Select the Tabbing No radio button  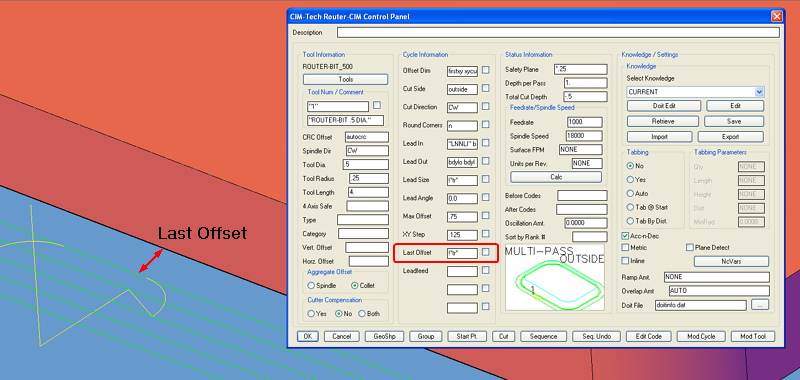pyautogui.click(x=630, y=166)
